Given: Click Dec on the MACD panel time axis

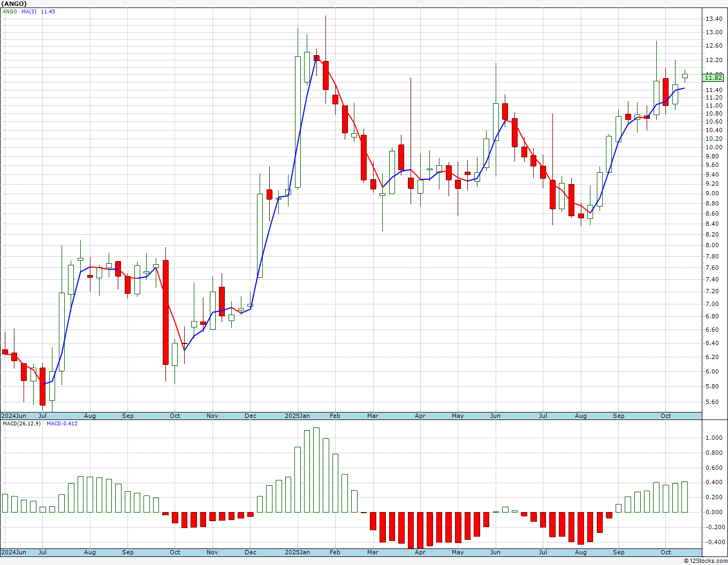Looking at the screenshot, I should 251,552.
